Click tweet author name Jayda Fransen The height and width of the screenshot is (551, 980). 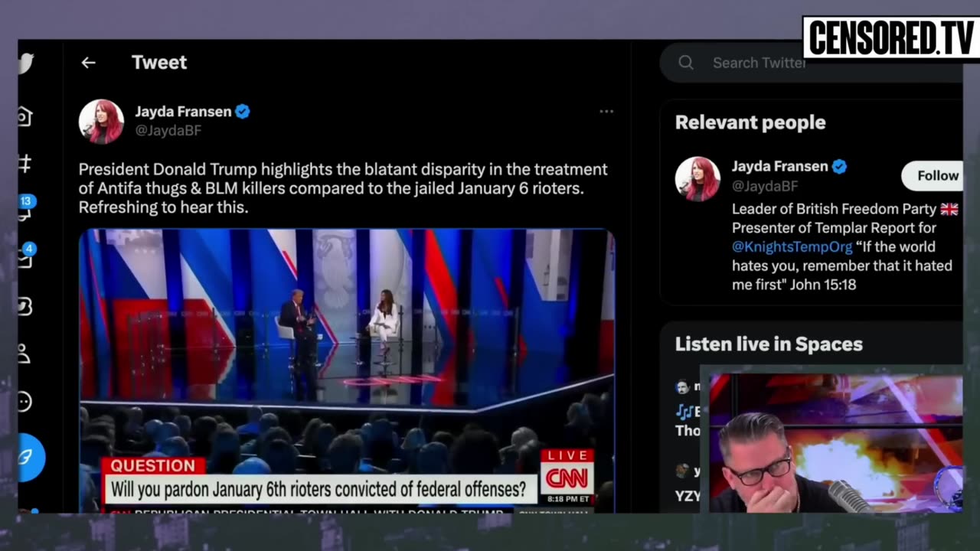(183, 112)
